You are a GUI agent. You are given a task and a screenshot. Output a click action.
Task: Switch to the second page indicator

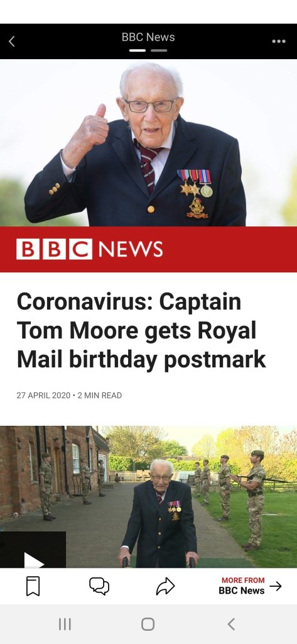pyautogui.click(x=159, y=50)
